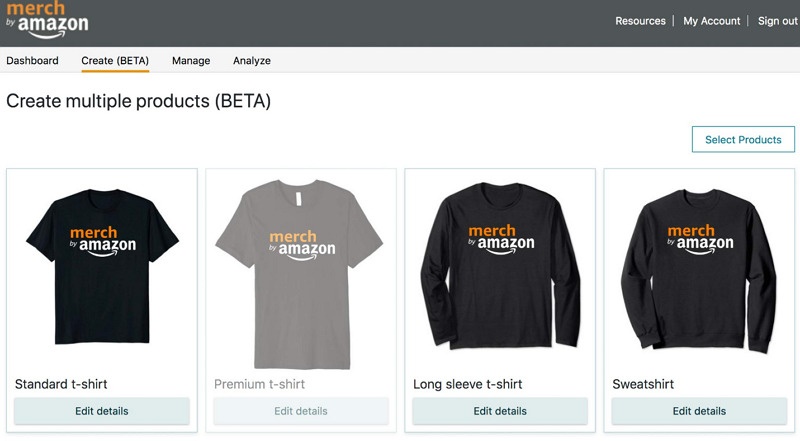Image resolution: width=800 pixels, height=441 pixels.
Task: Edit details for Long sleeve t-shirt
Action: (x=500, y=411)
